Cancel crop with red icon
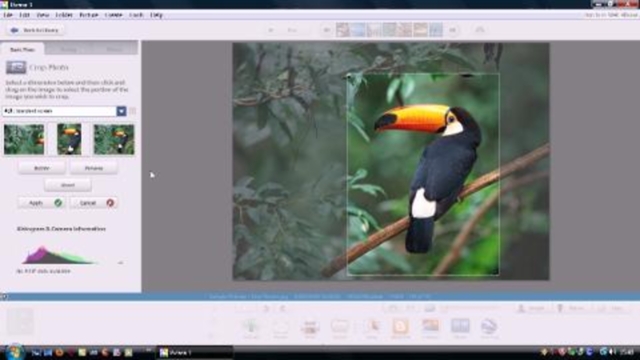Viewport: 640px width, 360px height. pos(93,203)
